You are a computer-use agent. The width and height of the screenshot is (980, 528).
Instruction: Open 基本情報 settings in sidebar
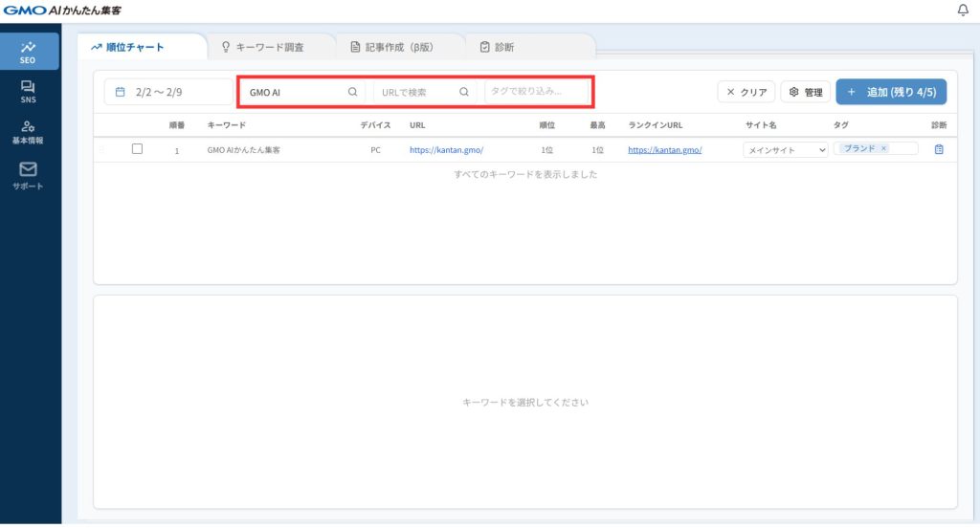pyautogui.click(x=29, y=132)
